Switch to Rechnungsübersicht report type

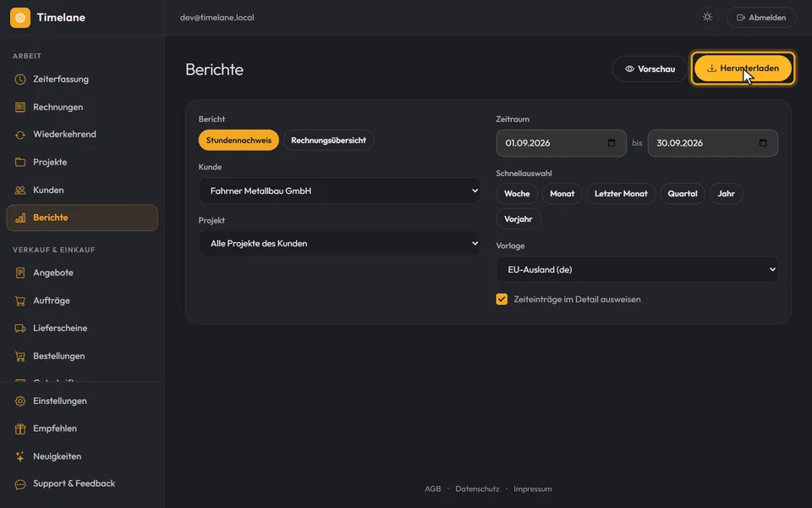[x=328, y=141]
